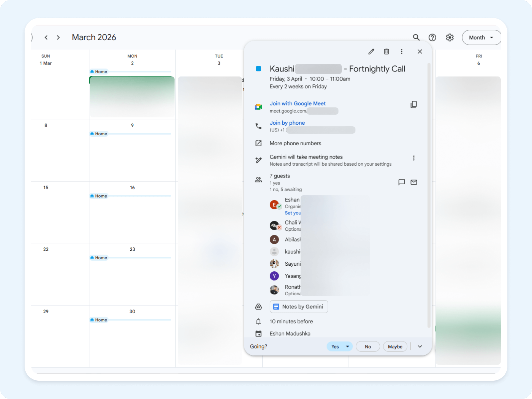Screen dimensions: 532x399
Task: Open calendar search with the magnifying glass
Action: pyautogui.click(x=416, y=37)
